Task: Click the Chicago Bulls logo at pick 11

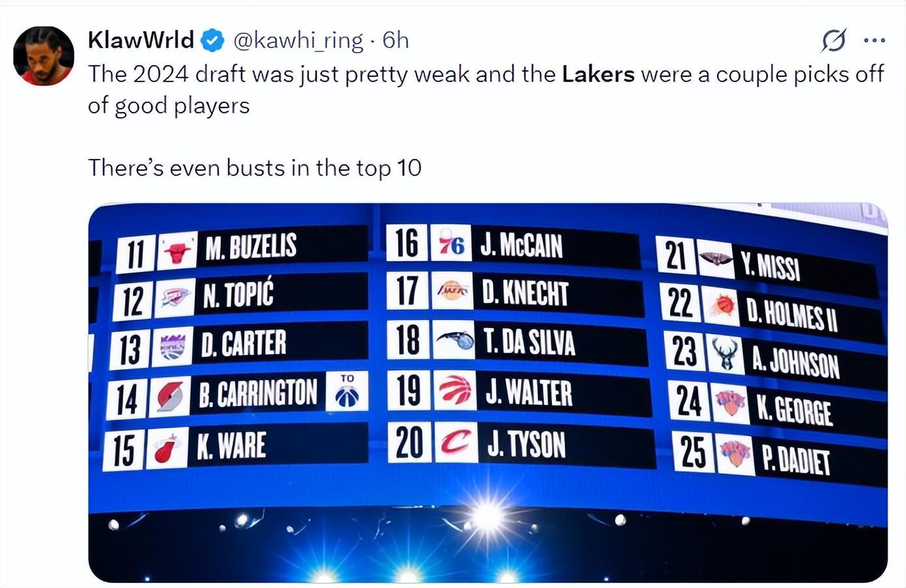Action: (x=177, y=251)
